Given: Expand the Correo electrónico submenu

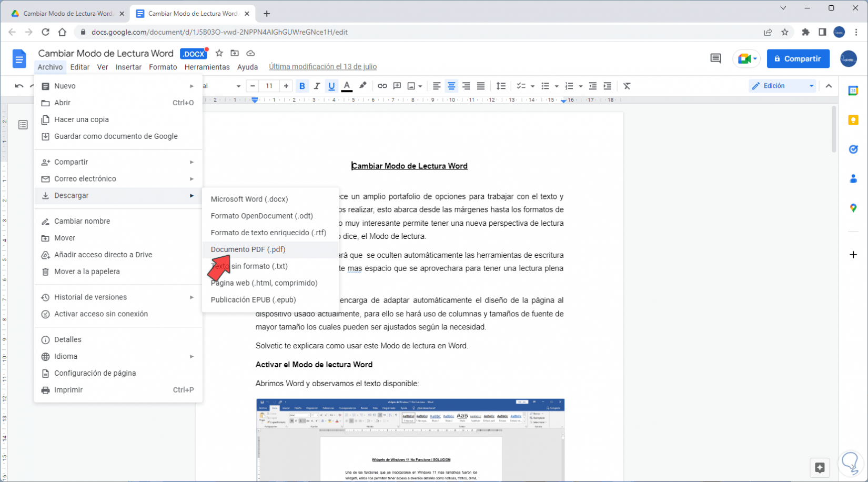Looking at the screenshot, I should (x=118, y=179).
